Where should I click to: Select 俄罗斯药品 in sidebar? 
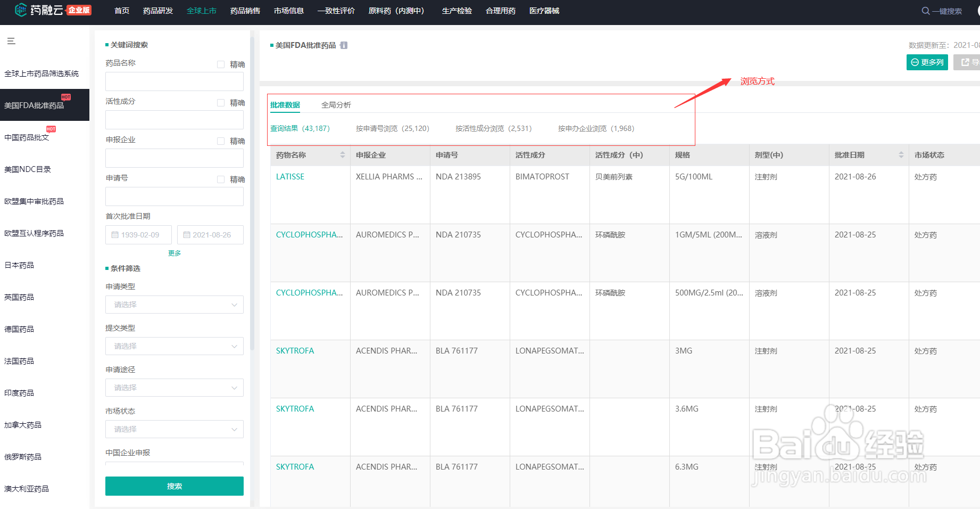pyautogui.click(x=23, y=457)
